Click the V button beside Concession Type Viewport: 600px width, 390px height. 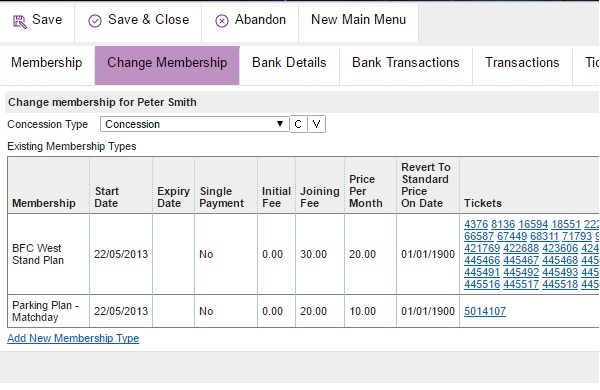(x=316, y=124)
